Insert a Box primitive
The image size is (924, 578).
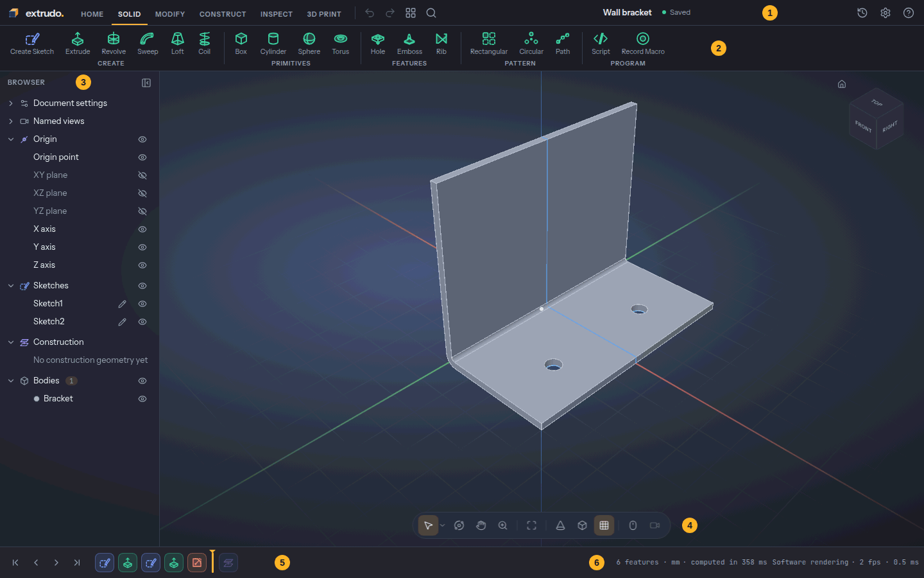241,44
